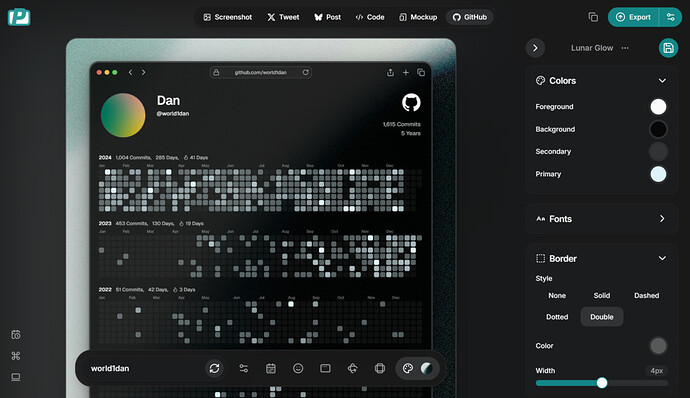The width and height of the screenshot is (690, 398).
Task: Select the Double border style
Action: pyautogui.click(x=602, y=317)
